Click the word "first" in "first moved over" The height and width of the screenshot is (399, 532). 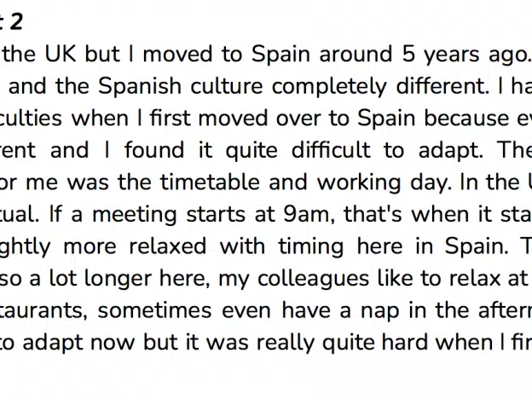[x=170, y=118]
